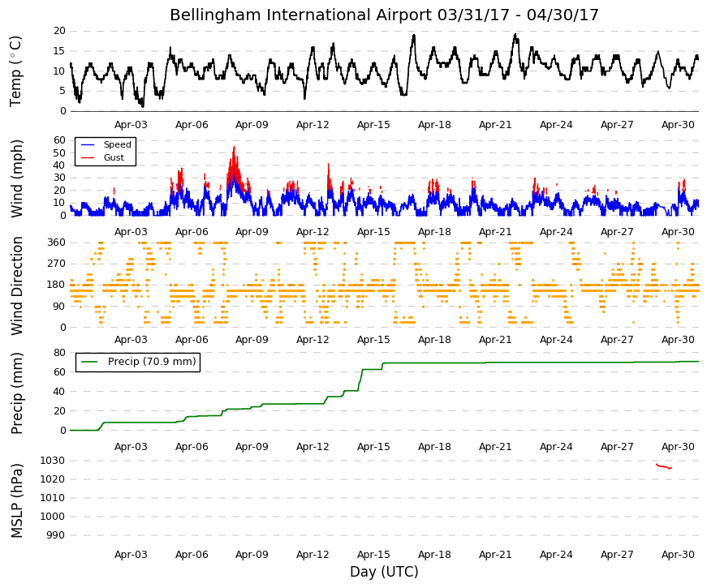Click the Wind (mph) axis label
This screenshot has height=588, width=707.
click(x=16, y=179)
